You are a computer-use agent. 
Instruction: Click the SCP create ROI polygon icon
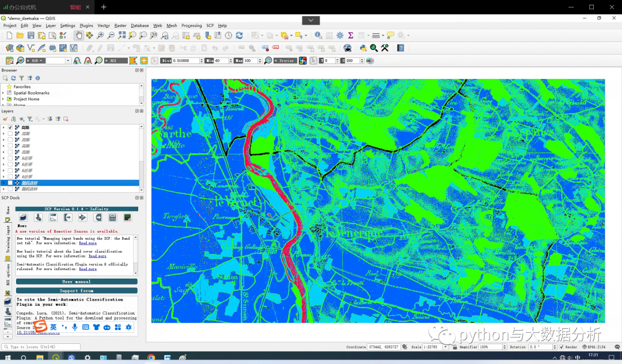[x=133, y=60]
